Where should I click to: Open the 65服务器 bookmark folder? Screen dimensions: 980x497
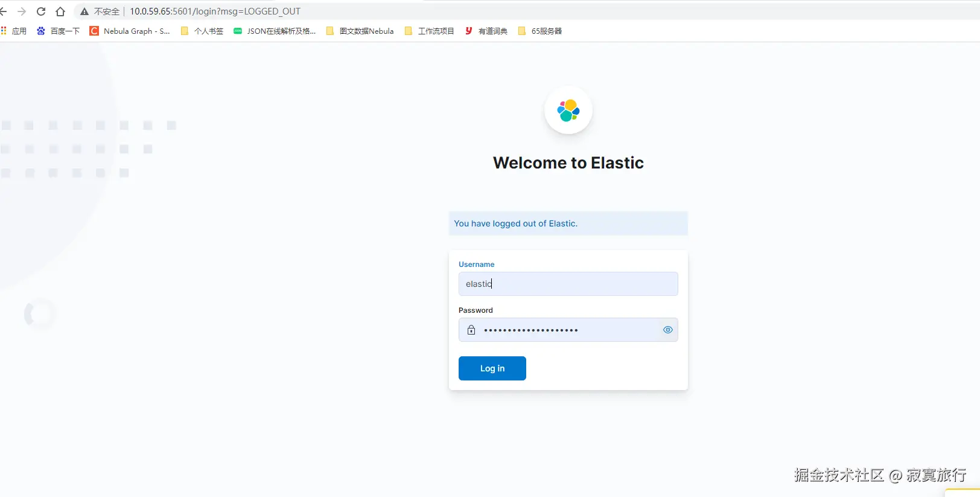point(540,31)
